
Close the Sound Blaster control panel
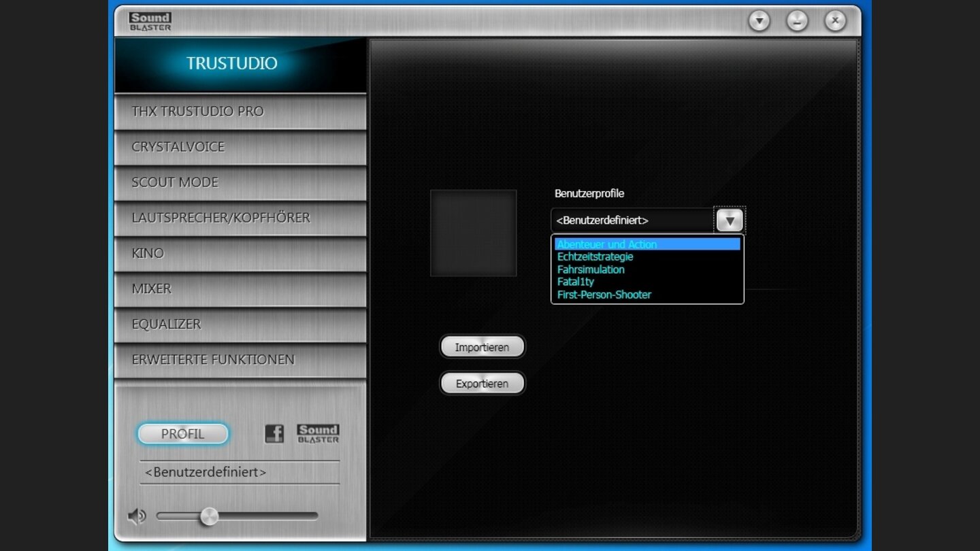click(x=835, y=21)
